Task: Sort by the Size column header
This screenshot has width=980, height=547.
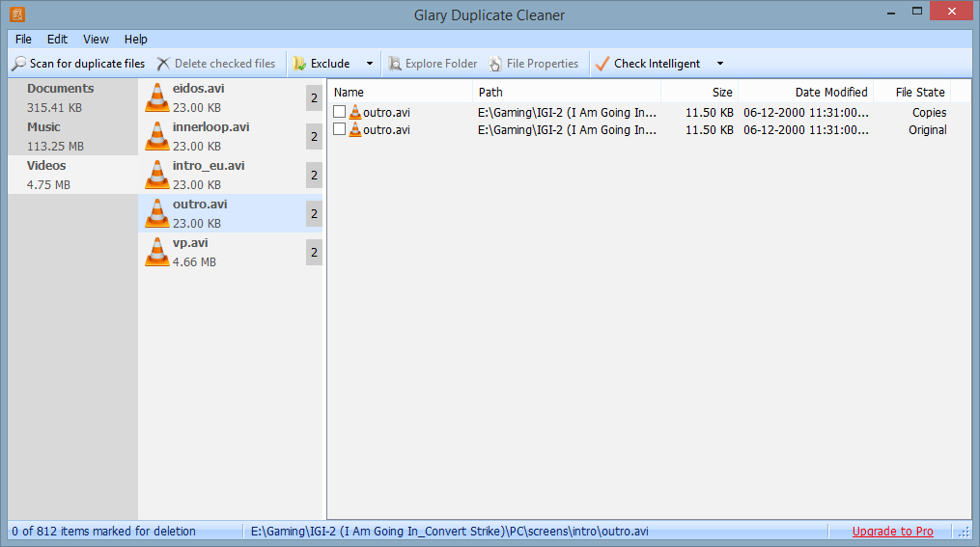Action: point(699,93)
